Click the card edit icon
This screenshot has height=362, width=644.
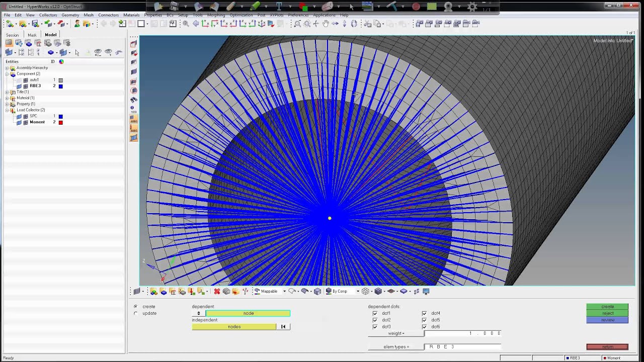tap(226, 291)
